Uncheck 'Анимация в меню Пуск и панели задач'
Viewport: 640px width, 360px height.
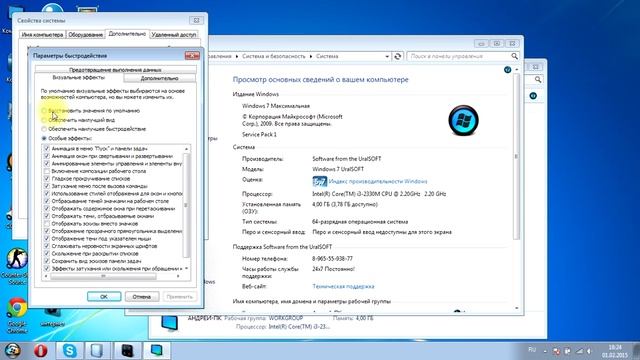pyautogui.click(x=47, y=149)
